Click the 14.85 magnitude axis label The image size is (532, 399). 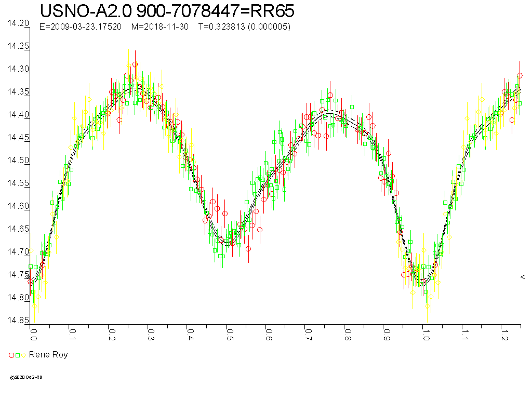pos(19,320)
